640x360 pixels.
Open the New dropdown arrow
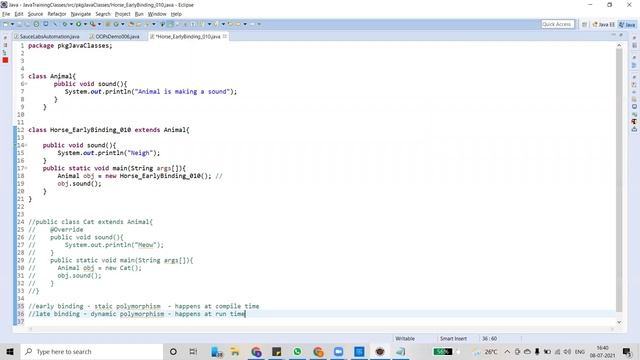pos(12,24)
